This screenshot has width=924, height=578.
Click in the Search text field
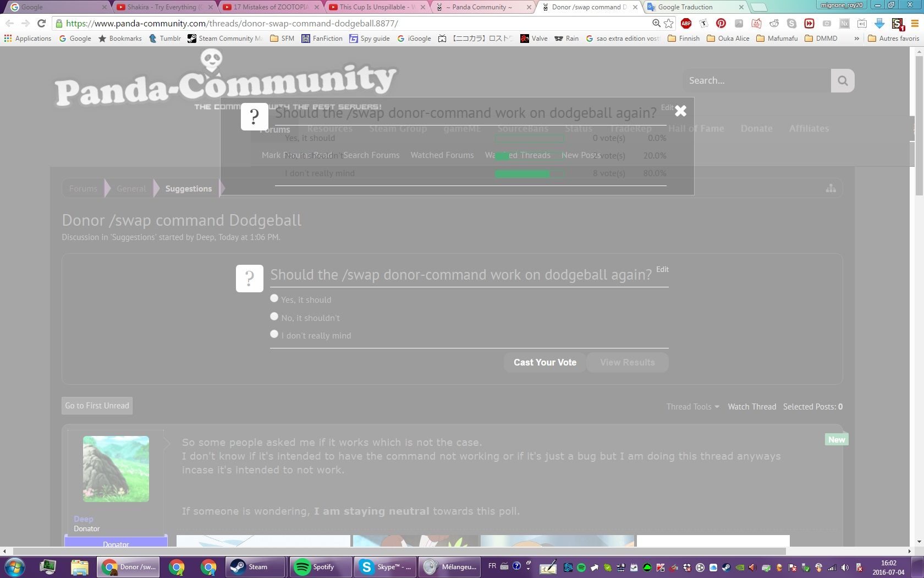756,81
